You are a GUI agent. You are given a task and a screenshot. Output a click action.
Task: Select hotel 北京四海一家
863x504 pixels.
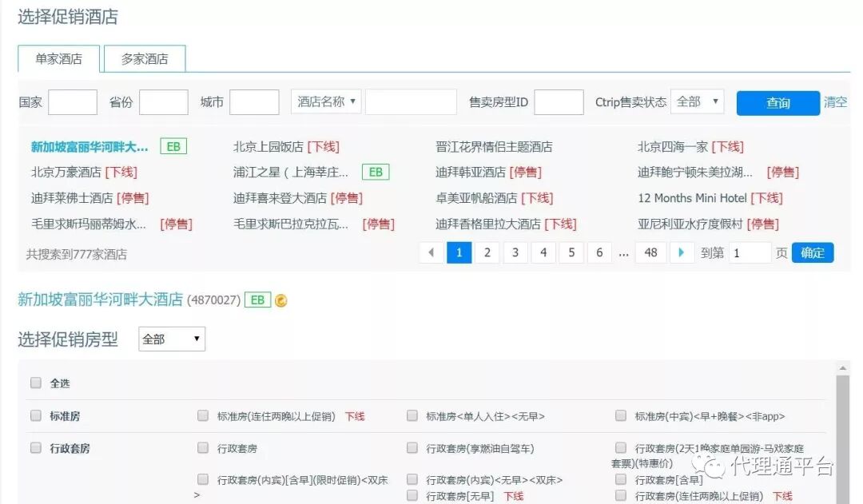[673, 147]
